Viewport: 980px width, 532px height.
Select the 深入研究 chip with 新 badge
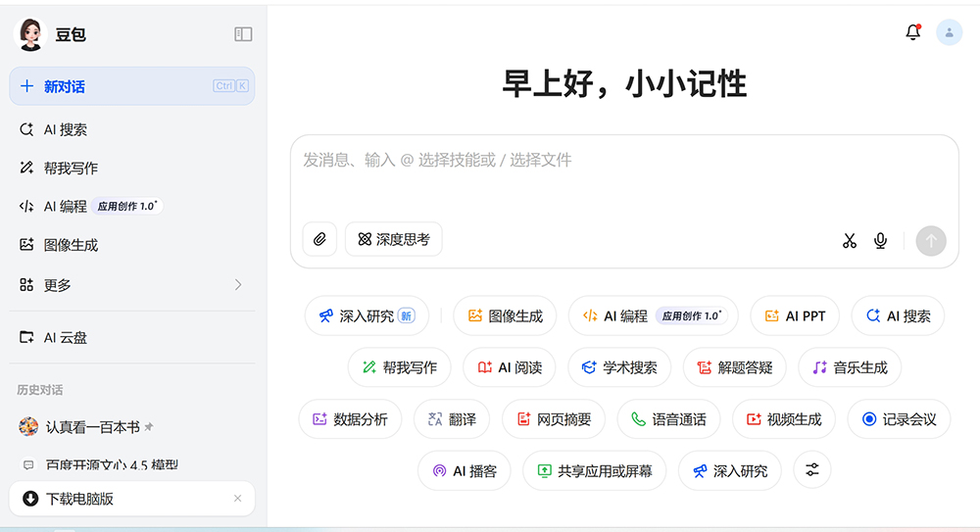[367, 315]
